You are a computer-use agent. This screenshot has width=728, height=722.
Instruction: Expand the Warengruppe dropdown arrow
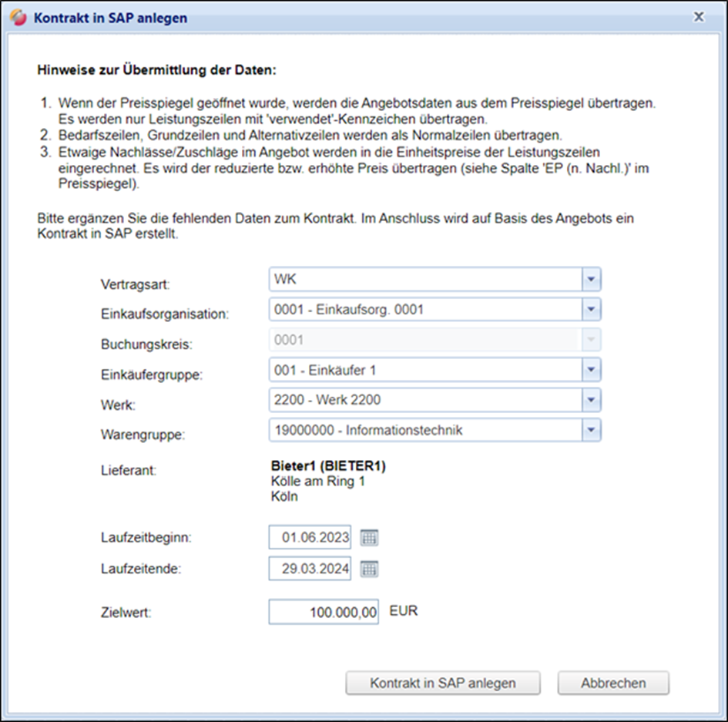coord(591,431)
